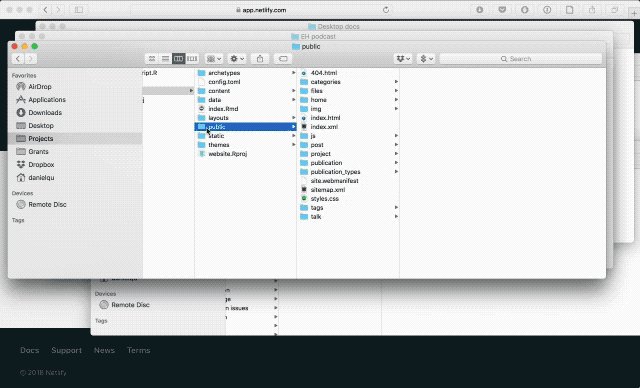
Task: Open the arrange-by grouping dropdown
Action: pyautogui.click(x=214, y=59)
